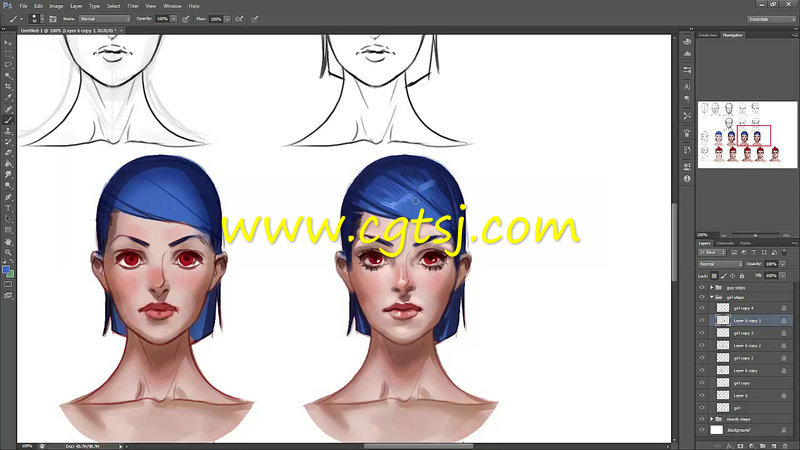This screenshot has height=450, width=800.
Task: Click the layer Fill percentage field
Action: tap(771, 276)
